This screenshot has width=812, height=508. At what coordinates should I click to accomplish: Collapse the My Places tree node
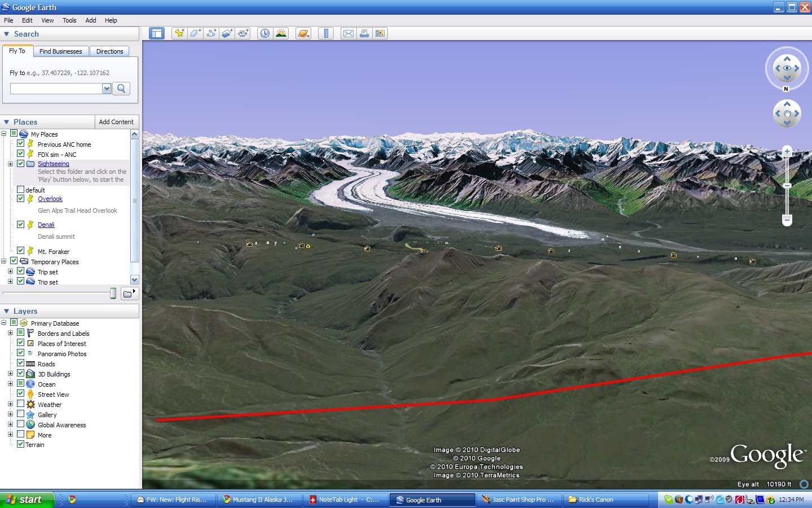[3, 134]
